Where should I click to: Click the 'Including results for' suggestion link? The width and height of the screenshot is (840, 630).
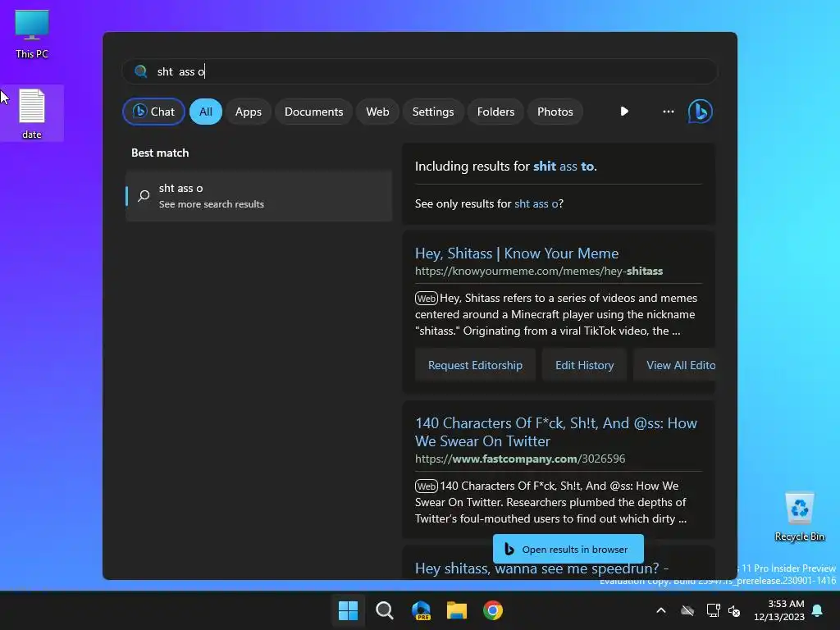point(564,166)
